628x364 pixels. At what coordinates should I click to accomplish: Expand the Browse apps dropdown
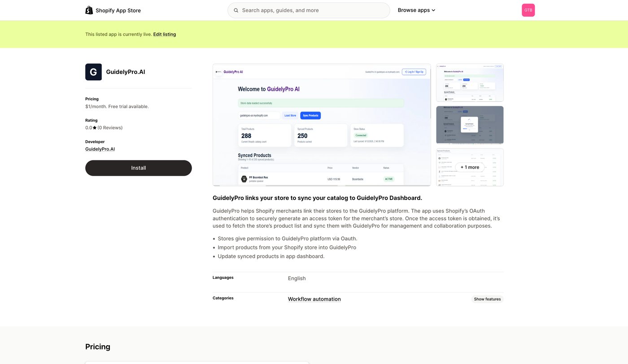[x=417, y=10]
